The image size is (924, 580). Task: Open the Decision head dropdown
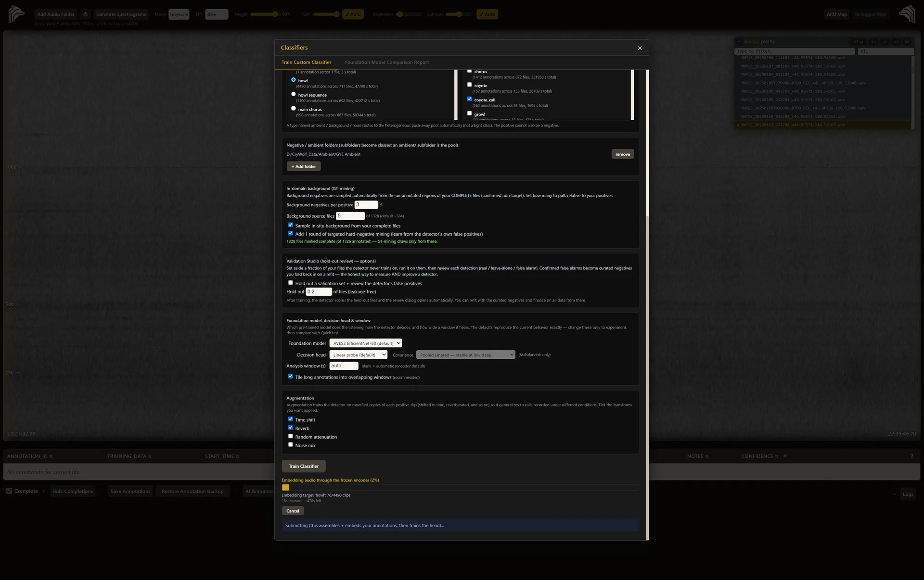pos(358,355)
